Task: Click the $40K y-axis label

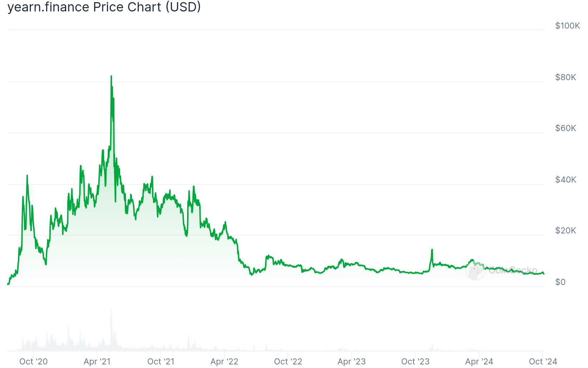Action: pyautogui.click(x=565, y=180)
